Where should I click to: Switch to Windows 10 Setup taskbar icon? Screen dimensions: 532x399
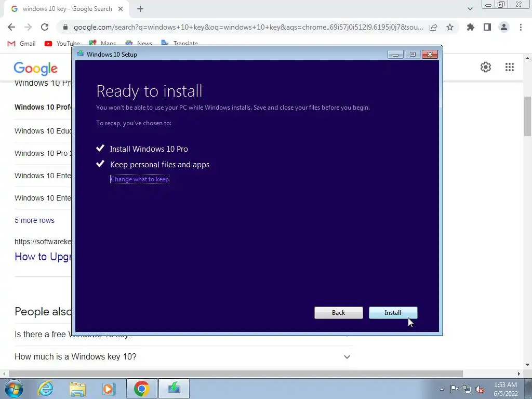coord(174,389)
